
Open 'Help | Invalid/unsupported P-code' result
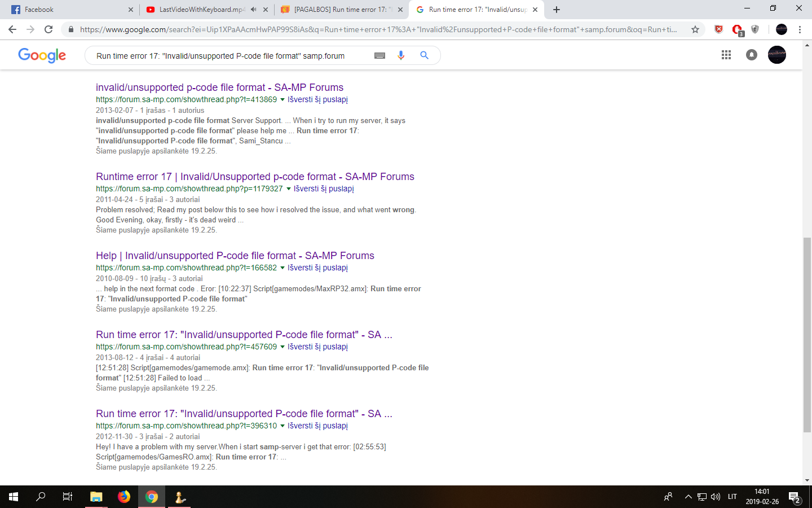[x=235, y=256]
